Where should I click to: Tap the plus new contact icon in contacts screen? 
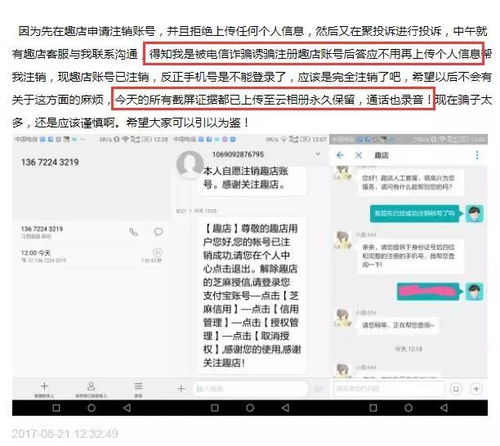pyautogui.click(x=44, y=386)
